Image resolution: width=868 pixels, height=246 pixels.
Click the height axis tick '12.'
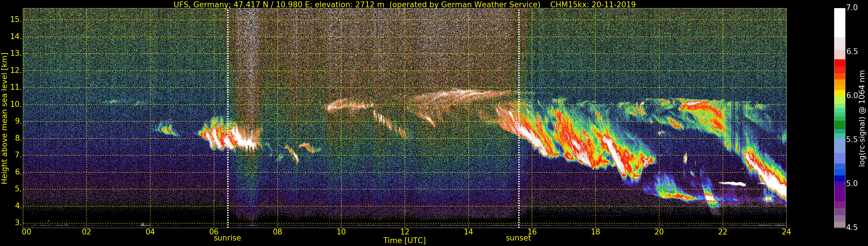coord(16,70)
